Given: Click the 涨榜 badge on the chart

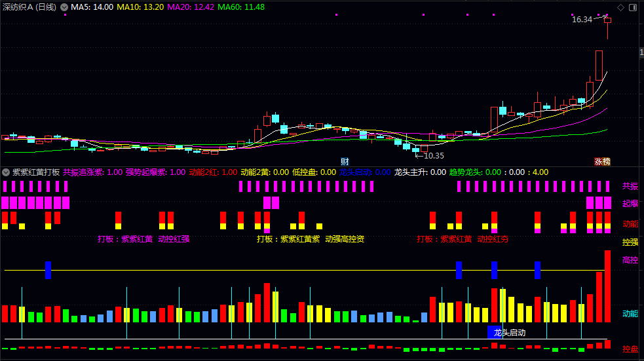Looking at the screenshot, I should tap(603, 161).
